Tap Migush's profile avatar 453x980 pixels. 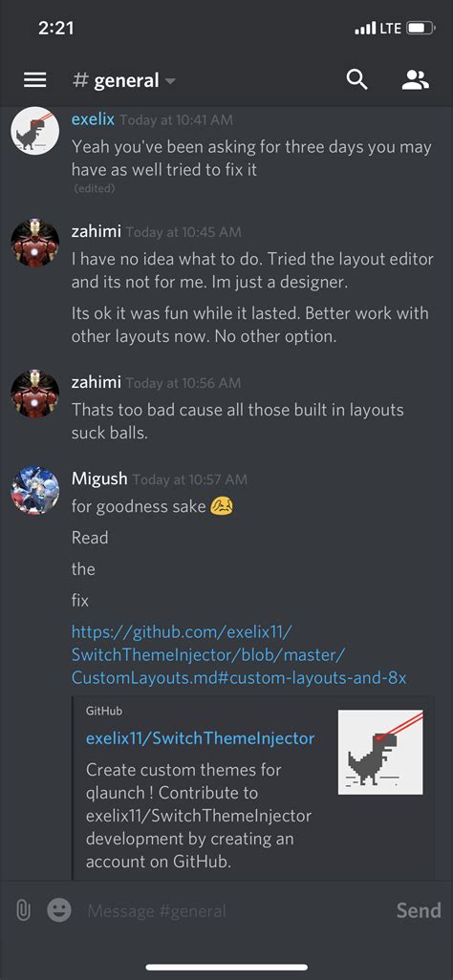35,491
